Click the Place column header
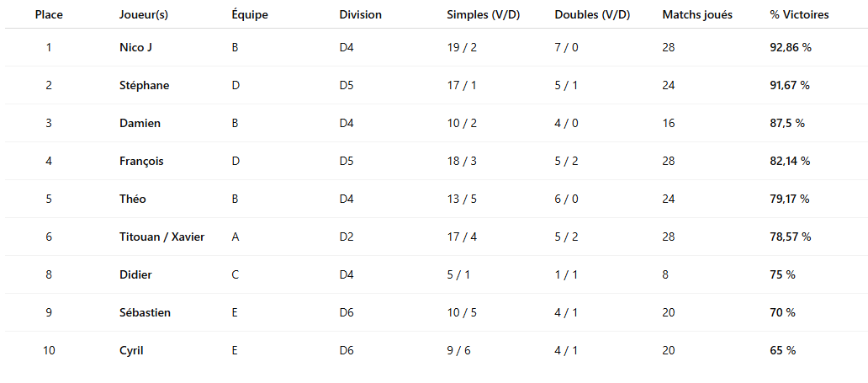The height and width of the screenshot is (383, 868). [x=49, y=14]
